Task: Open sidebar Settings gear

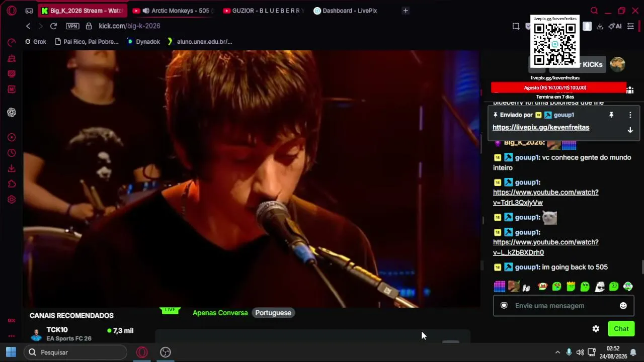Action: pos(12,200)
